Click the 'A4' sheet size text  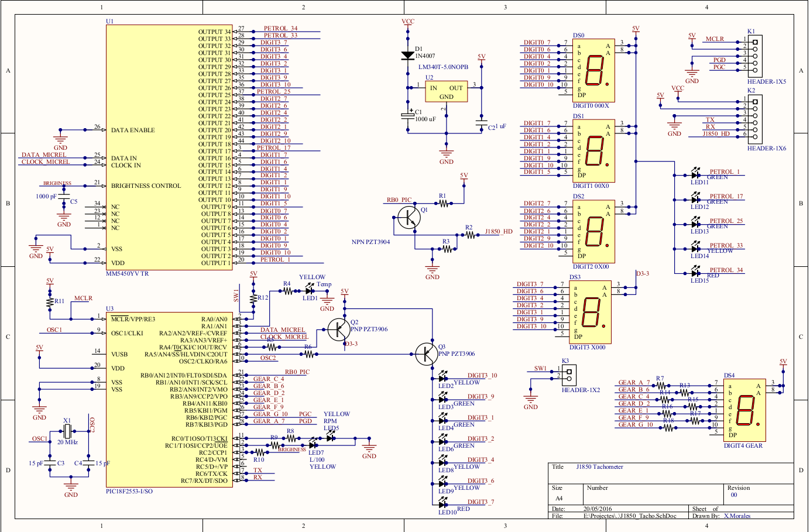click(559, 499)
